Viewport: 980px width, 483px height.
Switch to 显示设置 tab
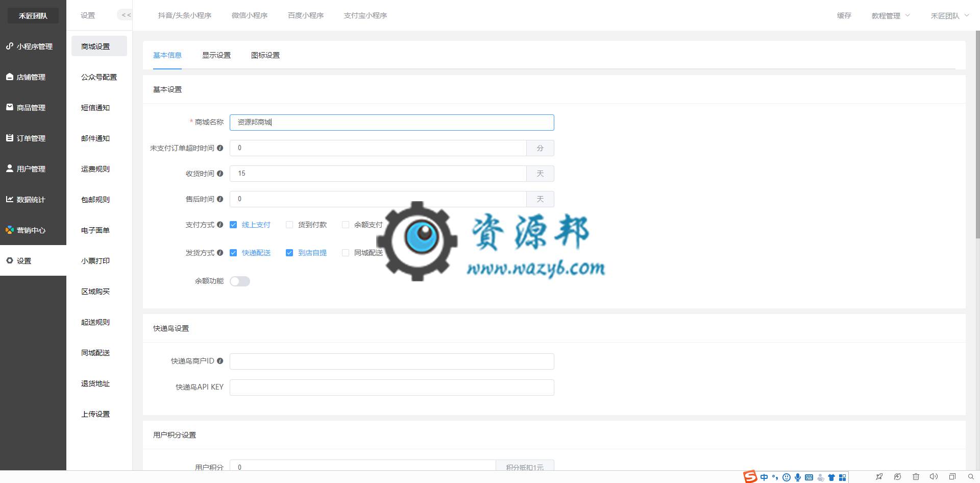216,55
